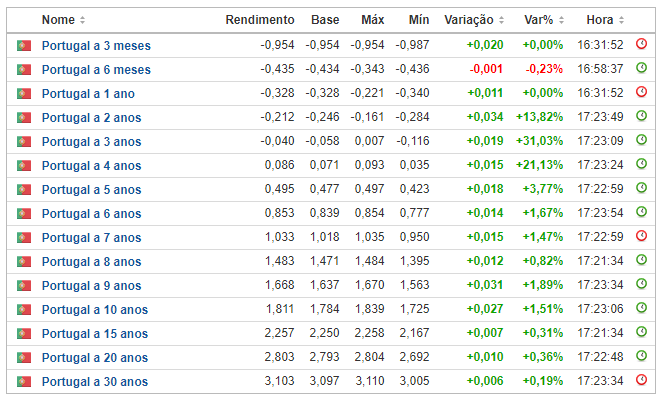Click the 1,811 Rendimento value
Image resolution: width=661 pixels, height=401 pixels.
pos(280,309)
